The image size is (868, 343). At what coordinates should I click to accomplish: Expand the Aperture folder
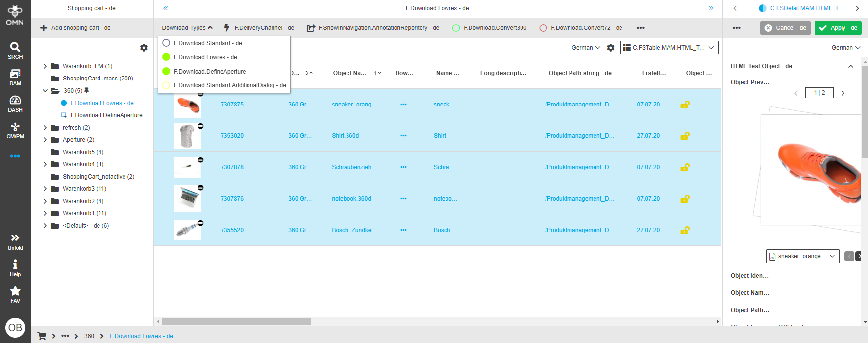pos(45,140)
